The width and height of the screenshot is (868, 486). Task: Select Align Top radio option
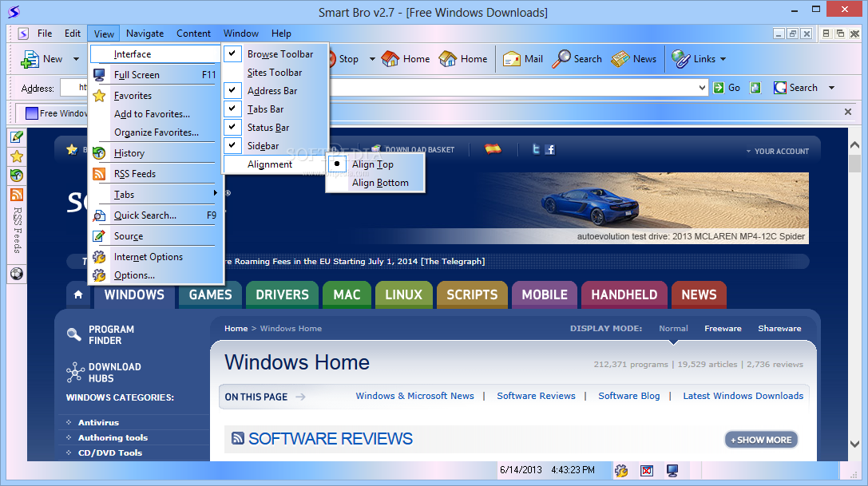coord(376,164)
